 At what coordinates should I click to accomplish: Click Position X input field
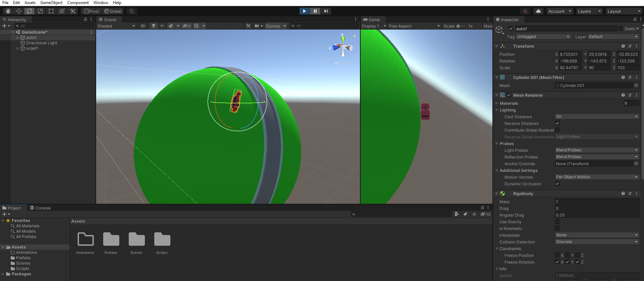[x=571, y=54]
